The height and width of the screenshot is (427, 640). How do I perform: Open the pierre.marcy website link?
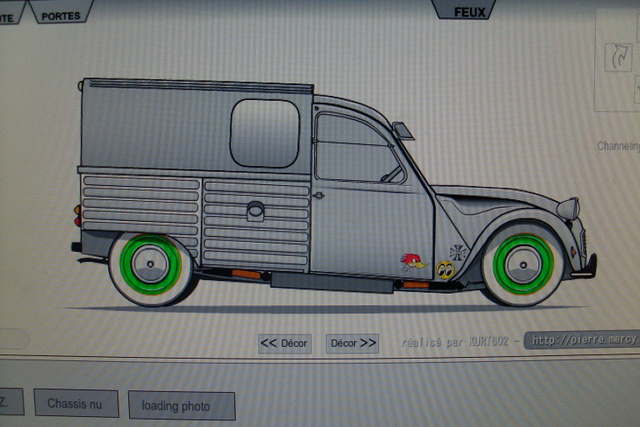click(583, 340)
